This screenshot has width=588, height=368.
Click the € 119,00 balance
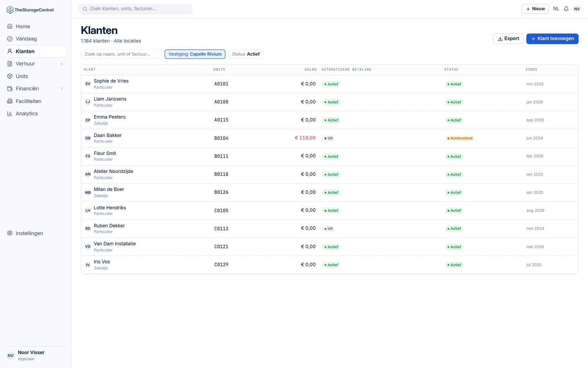pos(305,138)
